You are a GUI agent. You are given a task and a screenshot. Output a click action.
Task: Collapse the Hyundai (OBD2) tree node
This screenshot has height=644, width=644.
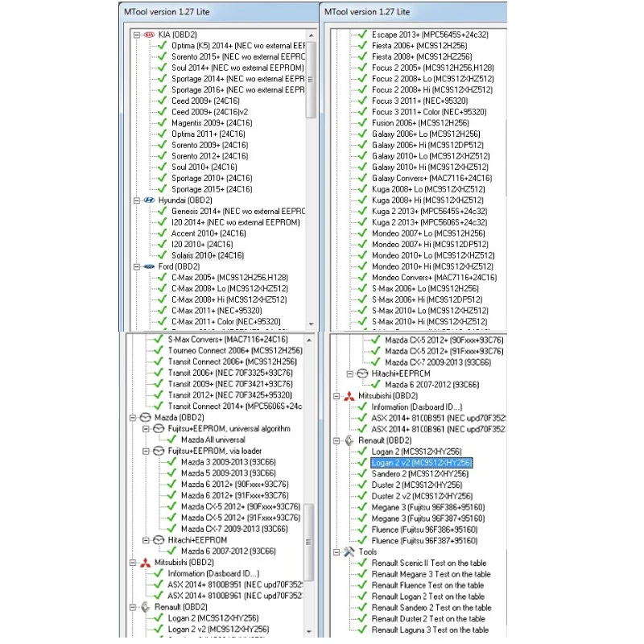click(136, 200)
